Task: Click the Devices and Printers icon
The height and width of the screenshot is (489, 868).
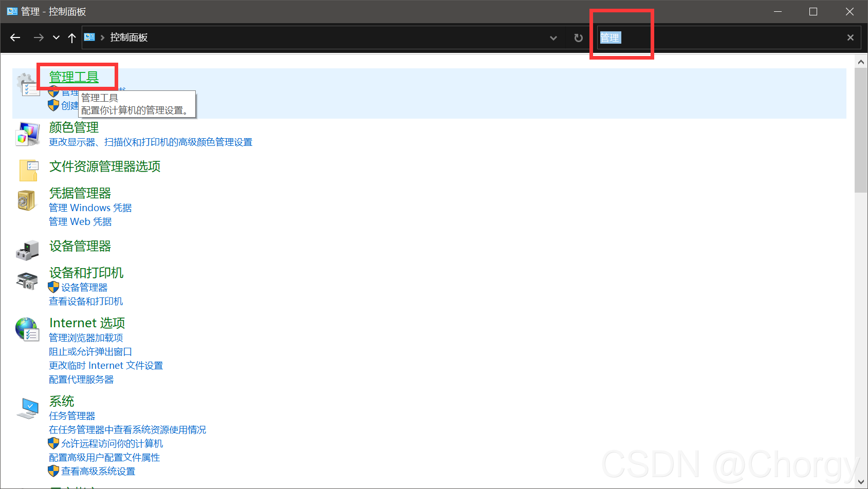Action: click(x=28, y=281)
